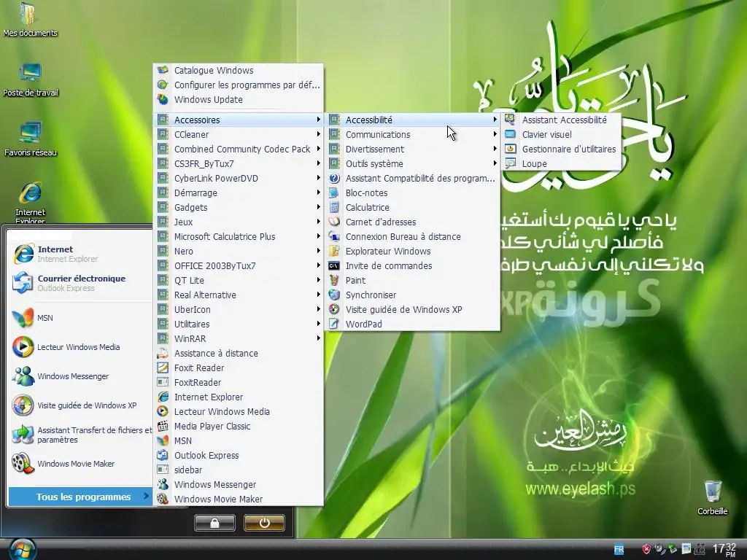Open Visite guidée de Windows XP in Accessoires submenu

413,309
